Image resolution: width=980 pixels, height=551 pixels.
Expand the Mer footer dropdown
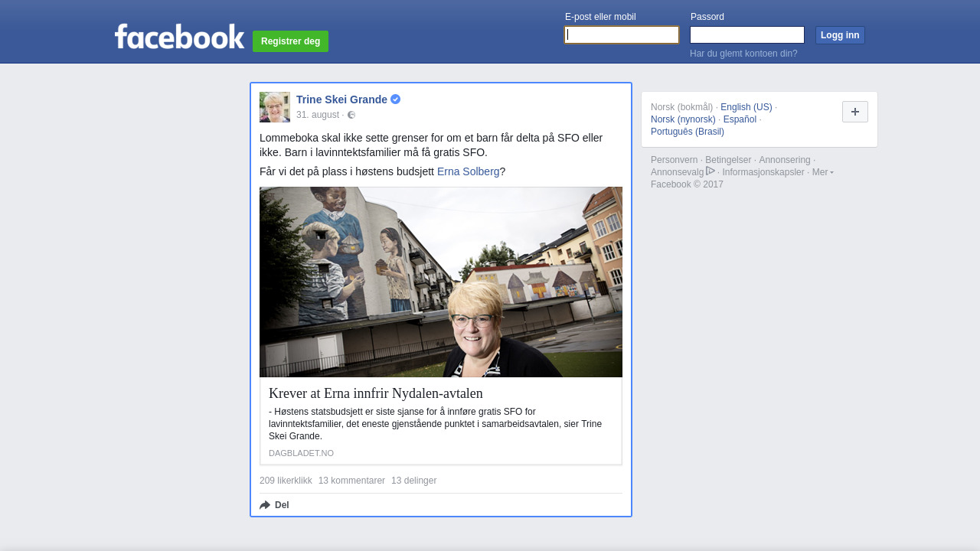(822, 172)
